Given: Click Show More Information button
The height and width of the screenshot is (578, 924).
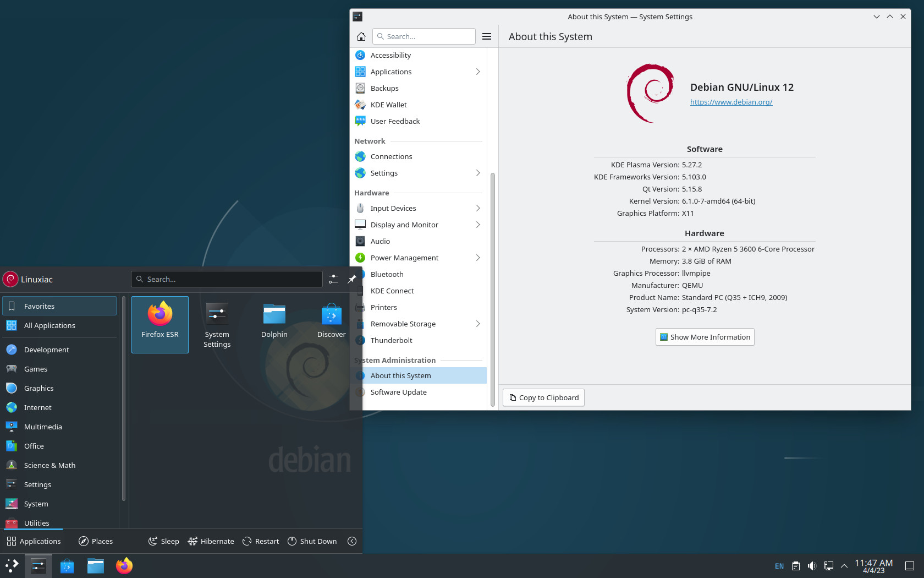Looking at the screenshot, I should click(705, 337).
